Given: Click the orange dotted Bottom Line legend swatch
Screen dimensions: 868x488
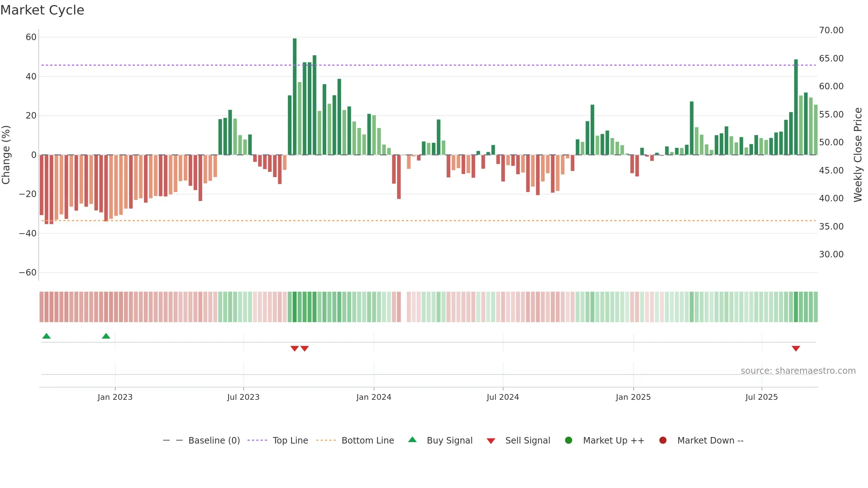Looking at the screenshot, I should [326, 440].
